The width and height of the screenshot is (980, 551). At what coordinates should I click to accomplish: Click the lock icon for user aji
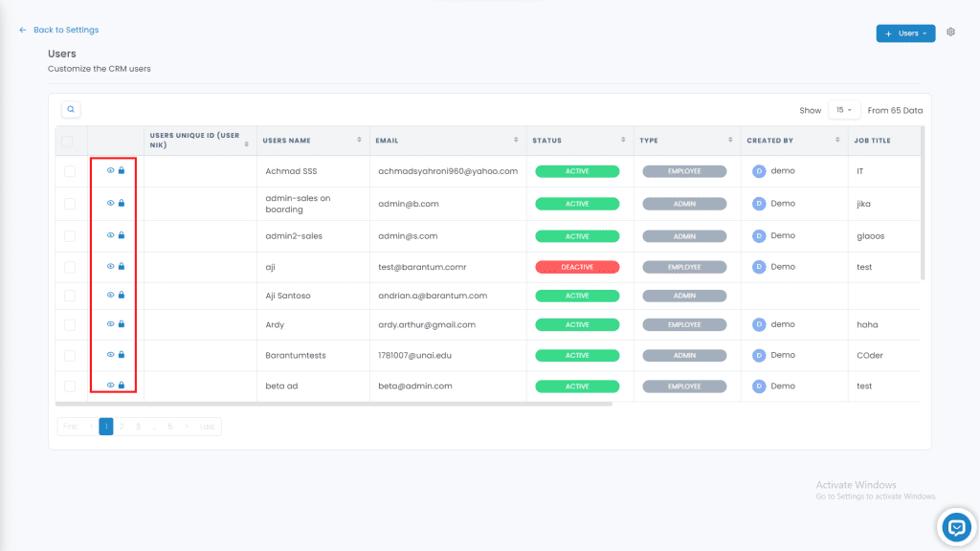[x=122, y=266]
